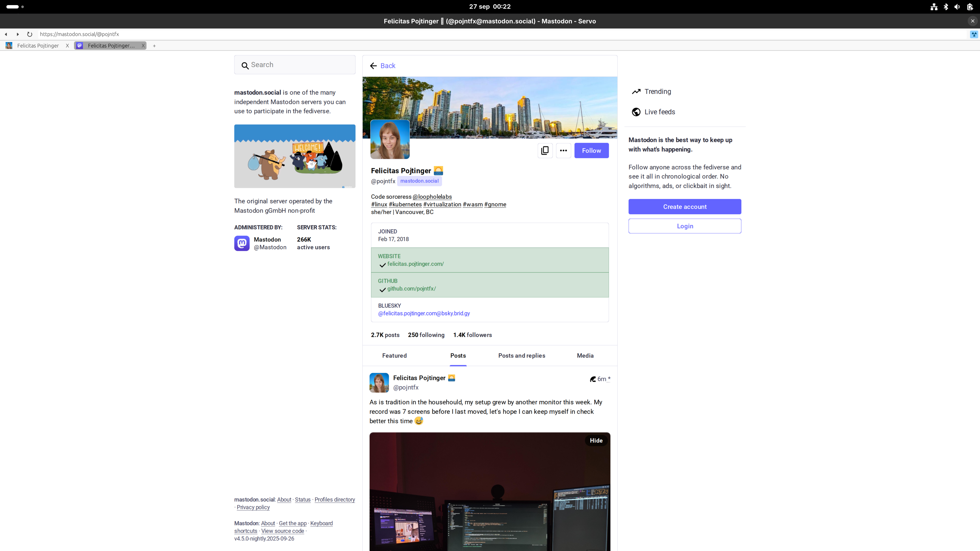
Task: Follow Felicitas Pojtinger
Action: [x=591, y=151]
